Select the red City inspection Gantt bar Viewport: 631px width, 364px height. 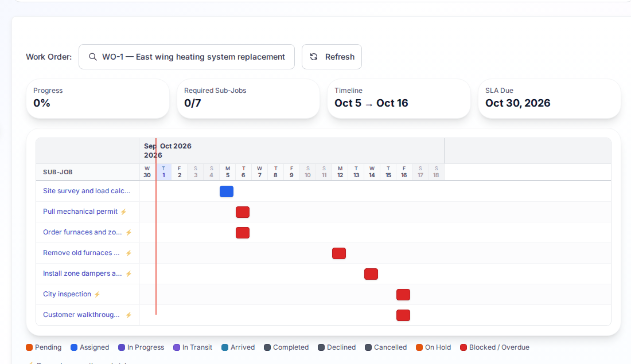(403, 295)
